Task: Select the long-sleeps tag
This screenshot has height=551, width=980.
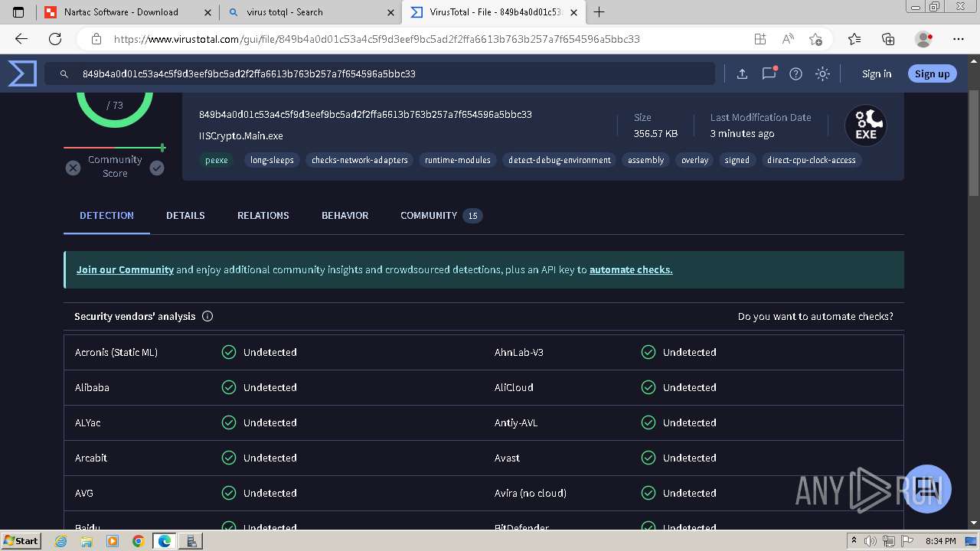Action: [x=272, y=160]
